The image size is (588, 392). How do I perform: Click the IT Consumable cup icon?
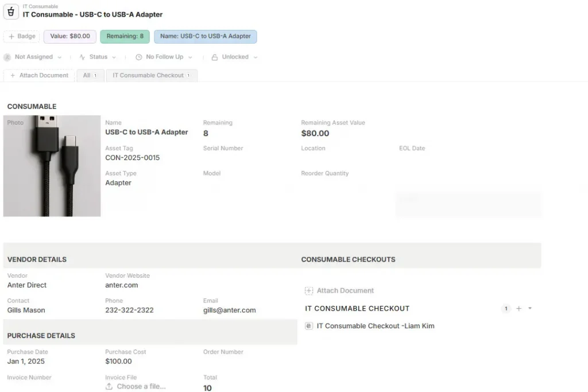point(11,11)
